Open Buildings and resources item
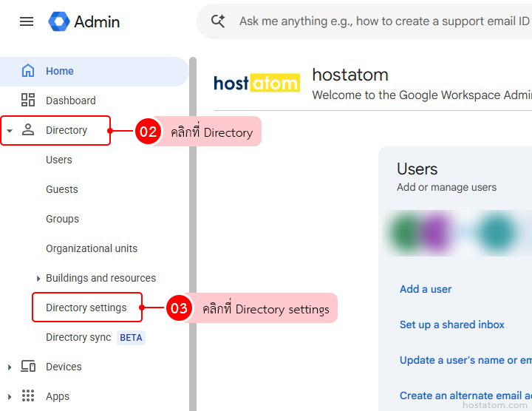Screen dimensions: 532x411 (x=100, y=278)
